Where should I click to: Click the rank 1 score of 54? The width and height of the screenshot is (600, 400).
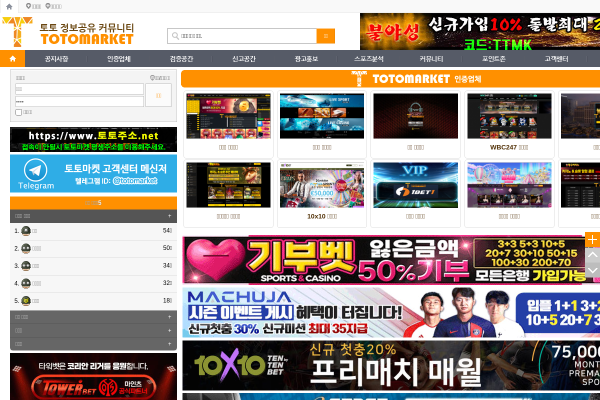[x=167, y=230]
